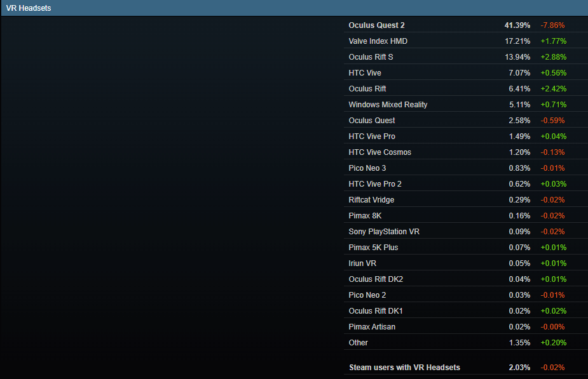Click the -0.59% change value
The height and width of the screenshot is (379, 588).
tap(553, 121)
